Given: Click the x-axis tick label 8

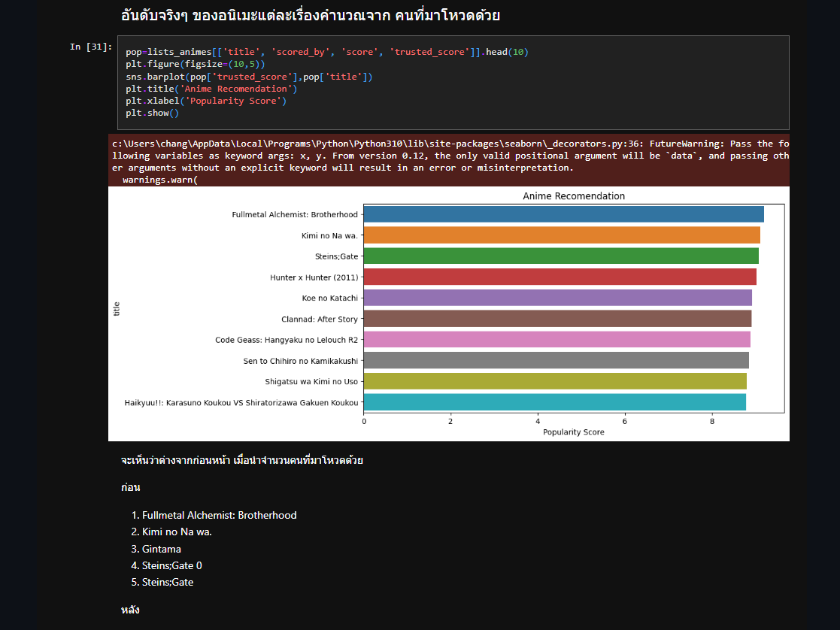Looking at the screenshot, I should [712, 421].
